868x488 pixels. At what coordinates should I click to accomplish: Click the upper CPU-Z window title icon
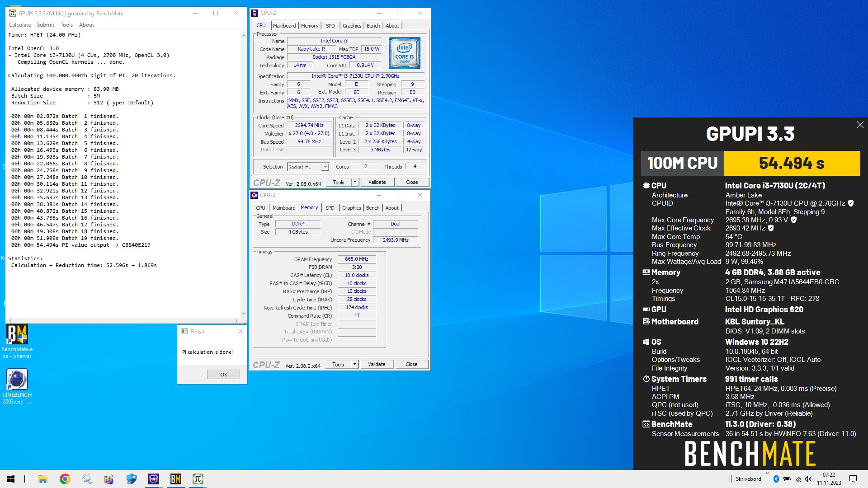[x=255, y=13]
